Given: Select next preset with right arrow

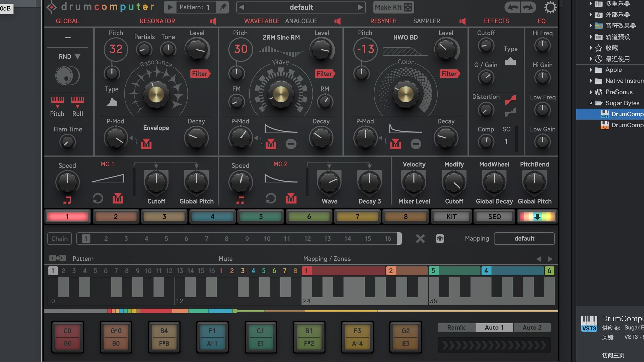Looking at the screenshot, I should coord(360,7).
